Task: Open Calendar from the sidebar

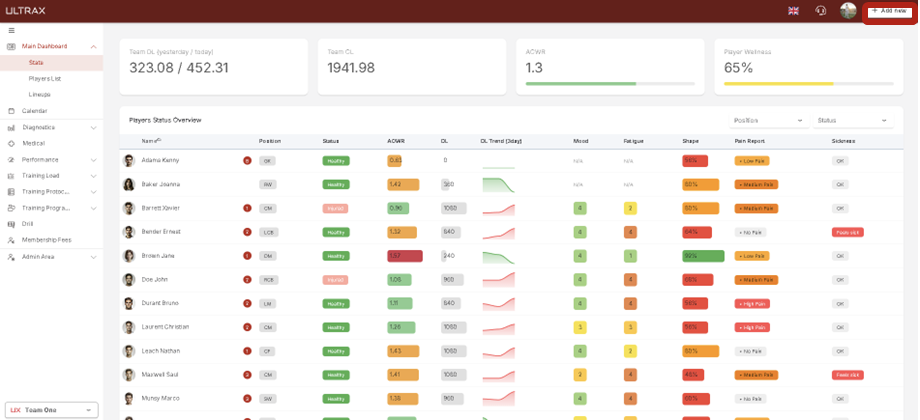Action: [x=34, y=111]
